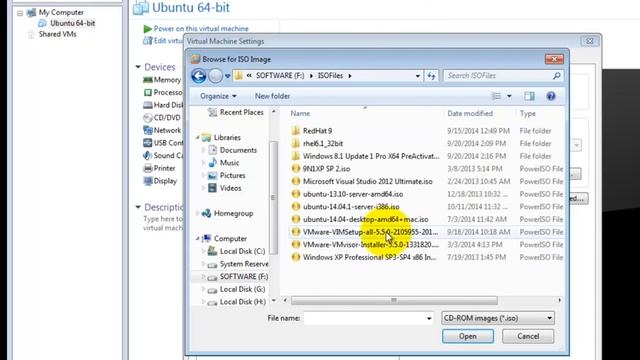Select the Display device in VMware
The image size is (640, 360).
(x=160, y=181)
